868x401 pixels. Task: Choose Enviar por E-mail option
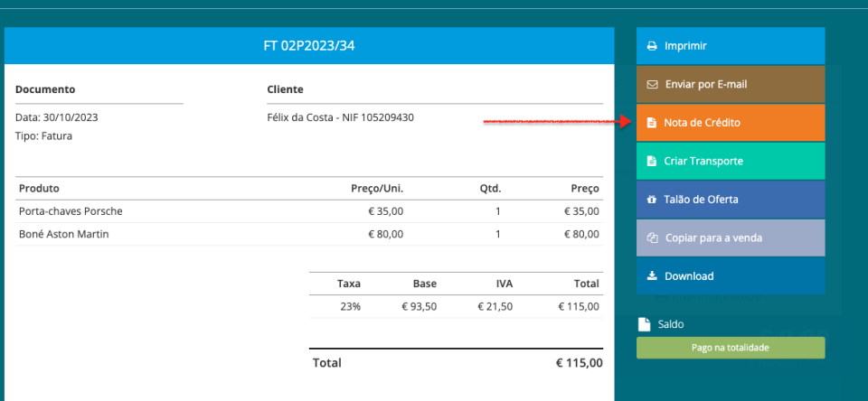731,84
